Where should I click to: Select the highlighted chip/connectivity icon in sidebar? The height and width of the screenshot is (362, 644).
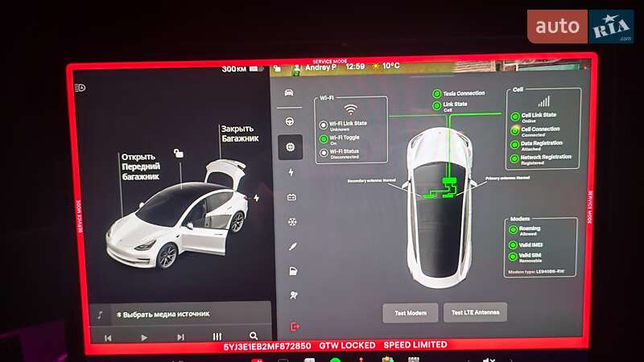291,147
